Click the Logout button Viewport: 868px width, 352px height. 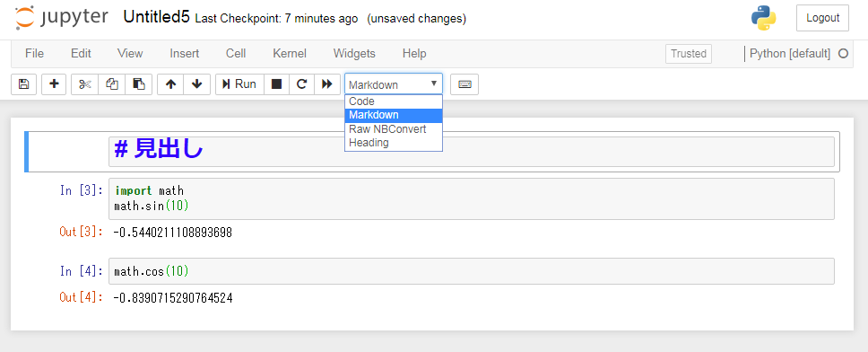click(822, 18)
